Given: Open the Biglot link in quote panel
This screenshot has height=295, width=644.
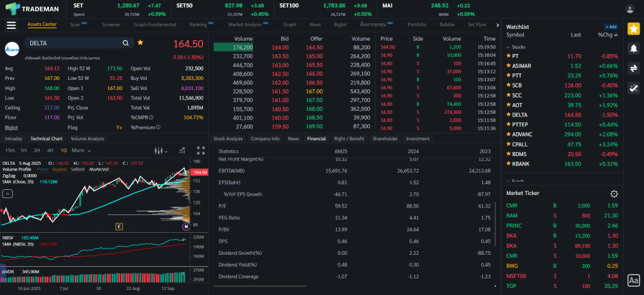Looking at the screenshot, I should click(11, 127).
